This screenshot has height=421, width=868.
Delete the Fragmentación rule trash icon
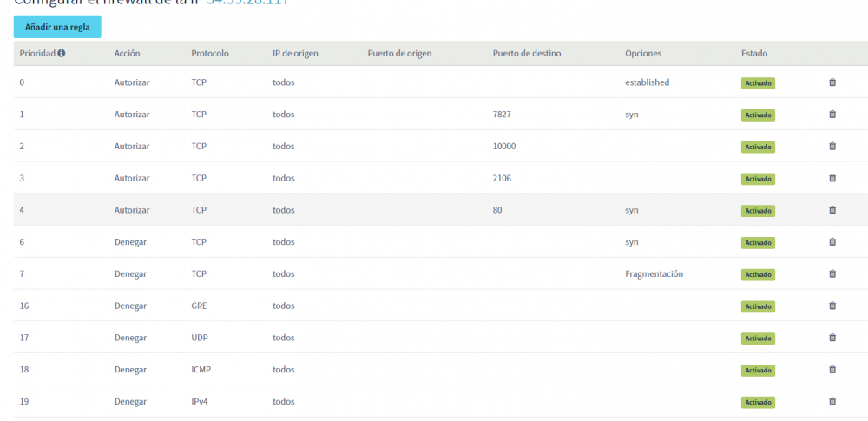pos(832,274)
